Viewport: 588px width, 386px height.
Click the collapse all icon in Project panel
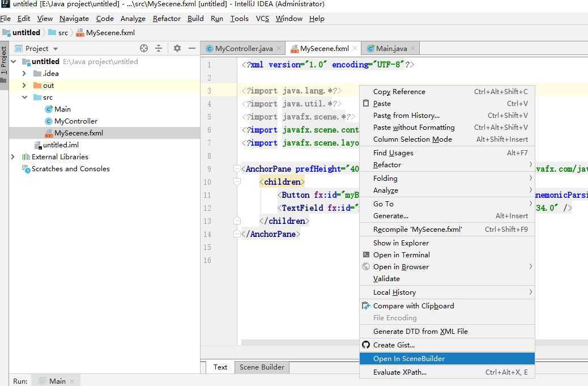pyautogui.click(x=159, y=48)
